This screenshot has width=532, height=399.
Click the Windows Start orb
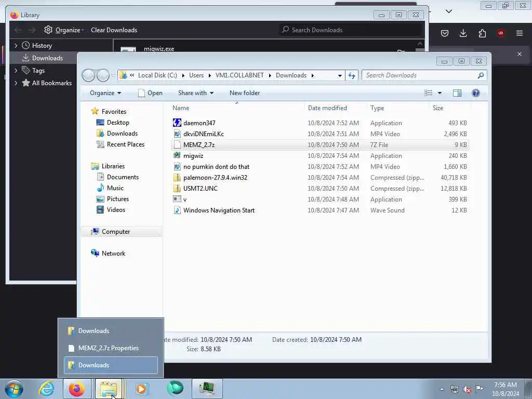(x=14, y=389)
